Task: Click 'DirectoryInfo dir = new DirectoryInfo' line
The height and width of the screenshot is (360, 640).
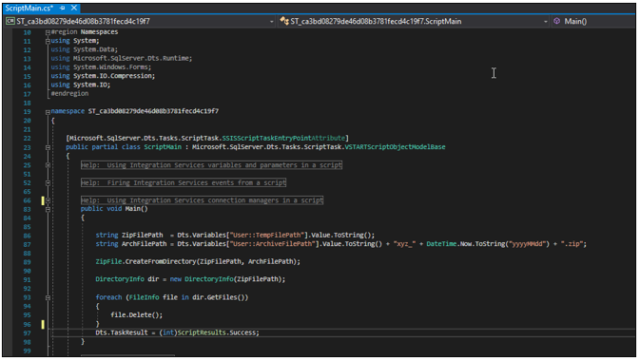Action: [x=191, y=279]
